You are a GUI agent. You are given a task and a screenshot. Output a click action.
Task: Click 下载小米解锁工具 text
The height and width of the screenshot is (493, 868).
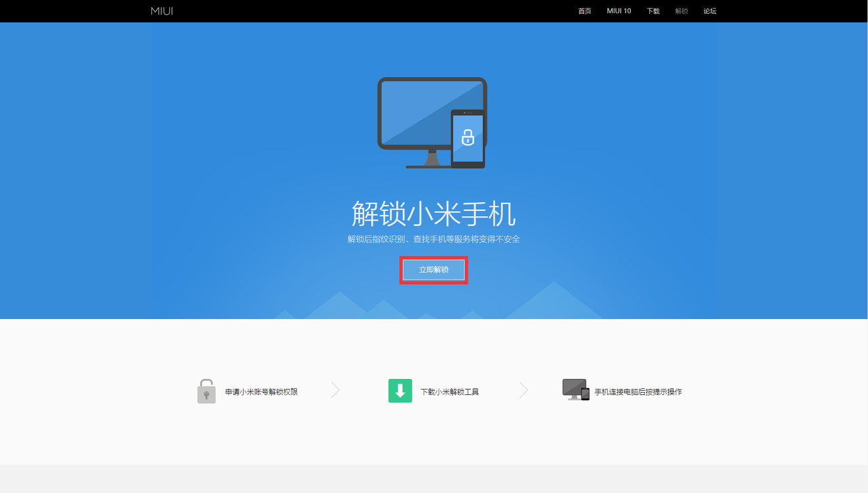(450, 392)
